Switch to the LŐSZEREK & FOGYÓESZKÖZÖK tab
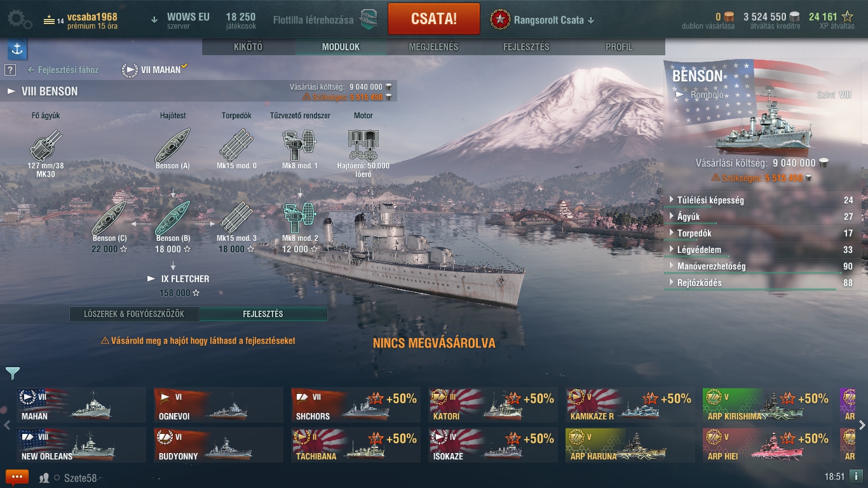This screenshot has height=488, width=868. [134, 314]
